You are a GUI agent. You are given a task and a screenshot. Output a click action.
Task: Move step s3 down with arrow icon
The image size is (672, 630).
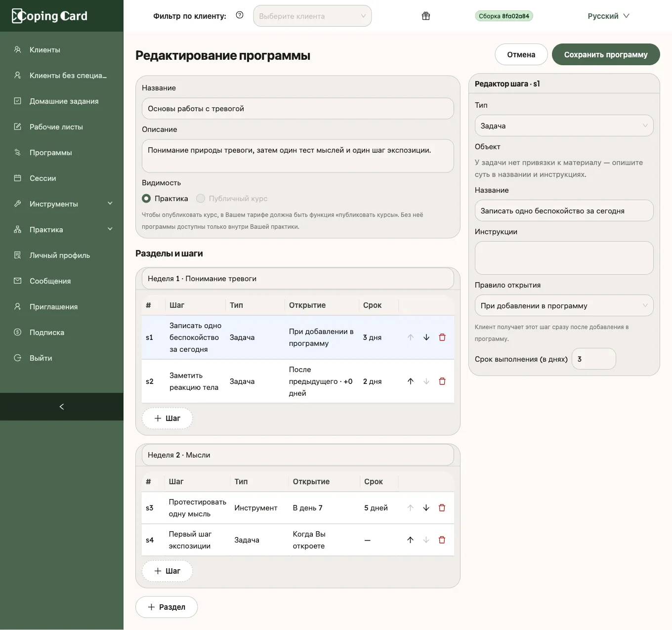[x=426, y=508]
